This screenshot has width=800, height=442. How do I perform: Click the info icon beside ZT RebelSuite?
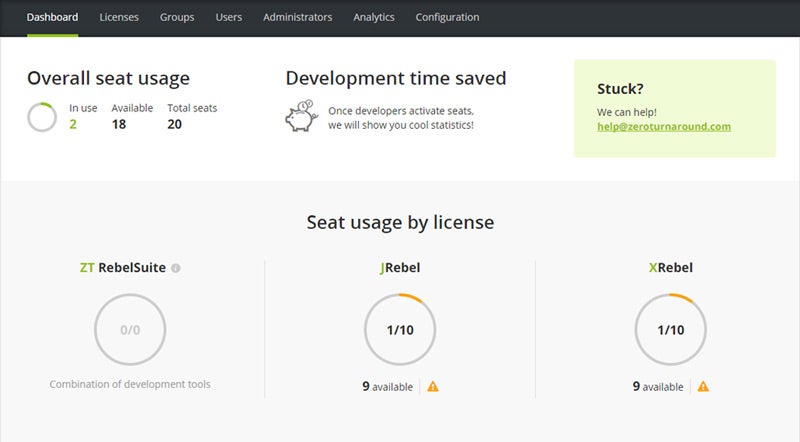tap(176, 268)
